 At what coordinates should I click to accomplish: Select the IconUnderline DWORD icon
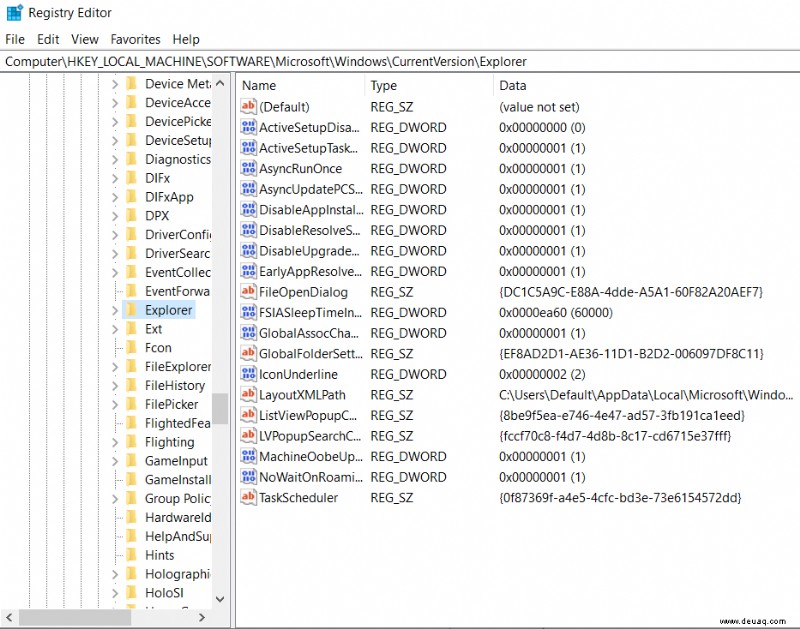248,374
